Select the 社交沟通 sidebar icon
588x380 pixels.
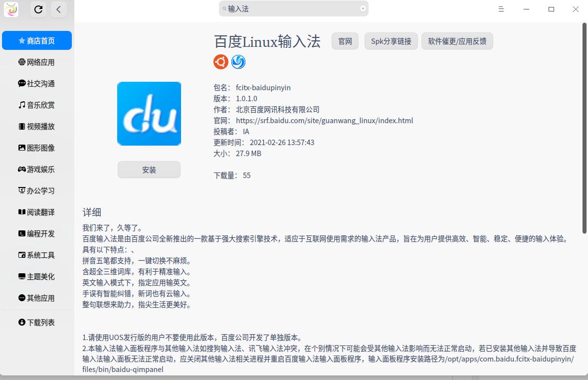[21, 83]
